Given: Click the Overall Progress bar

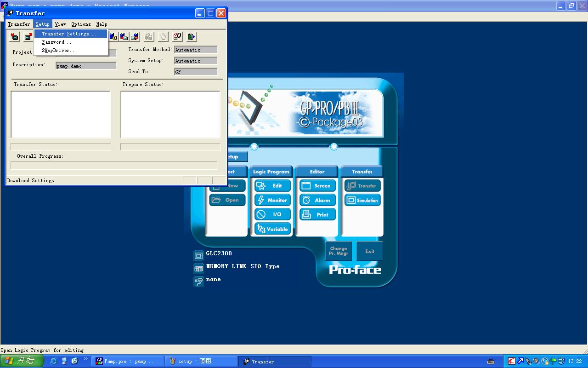Looking at the screenshot, I should click(x=113, y=165).
